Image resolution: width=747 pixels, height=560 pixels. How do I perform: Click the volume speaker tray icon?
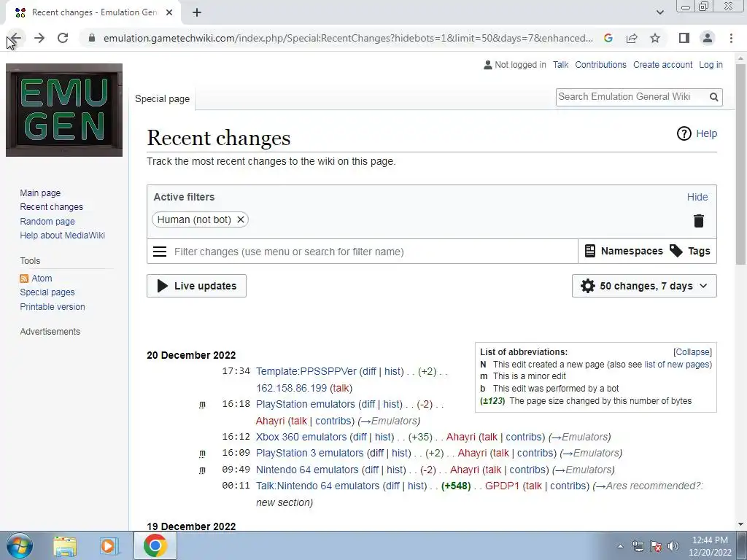point(673,546)
